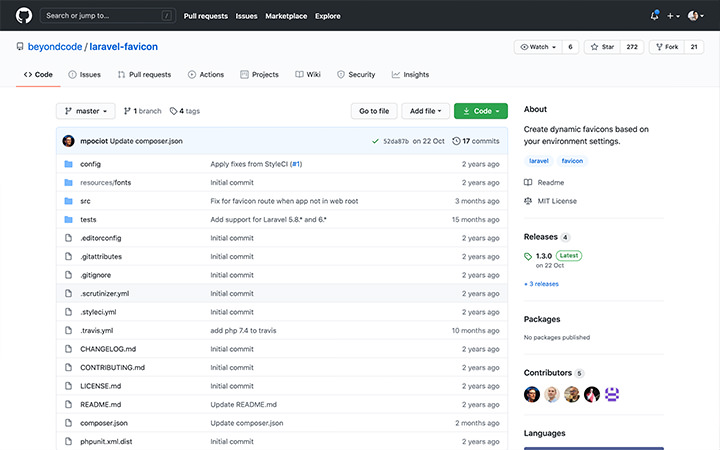Viewport: 720px width, 450px height.
Task: Click the GitHub octocat logo
Action: [x=24, y=16]
